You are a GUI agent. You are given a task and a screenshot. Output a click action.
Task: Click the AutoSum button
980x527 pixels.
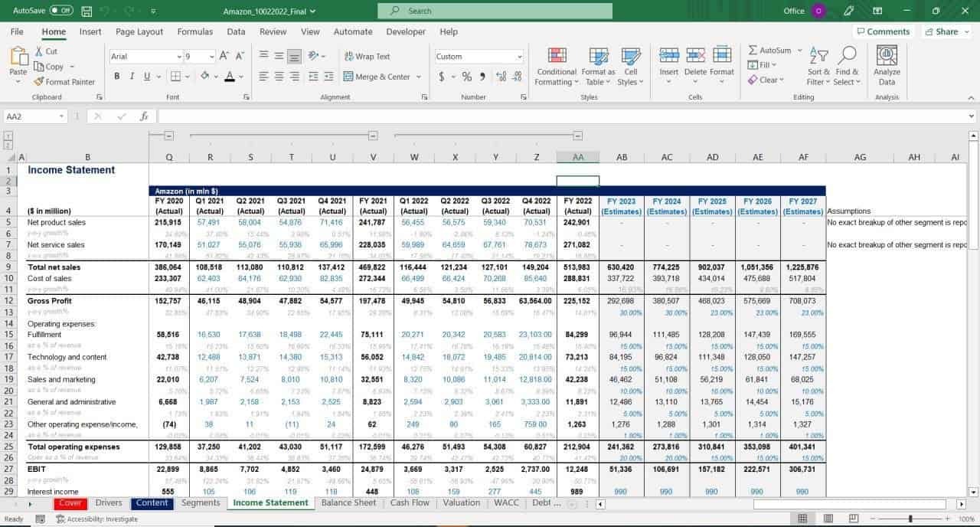tap(769, 50)
